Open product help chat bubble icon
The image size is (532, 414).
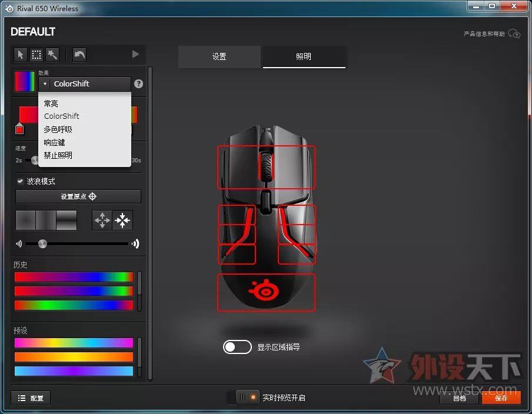pyautogui.click(x=514, y=34)
